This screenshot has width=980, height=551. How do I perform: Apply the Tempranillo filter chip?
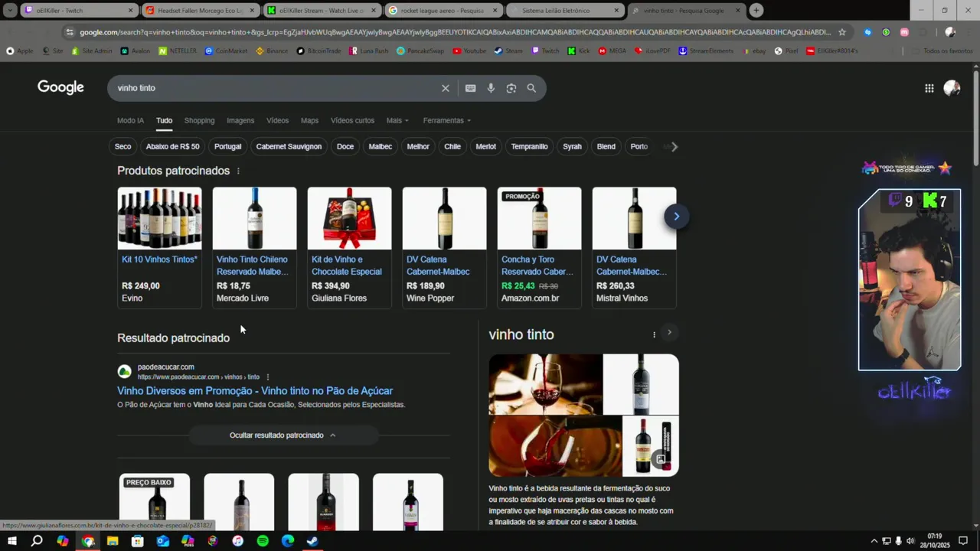530,146
